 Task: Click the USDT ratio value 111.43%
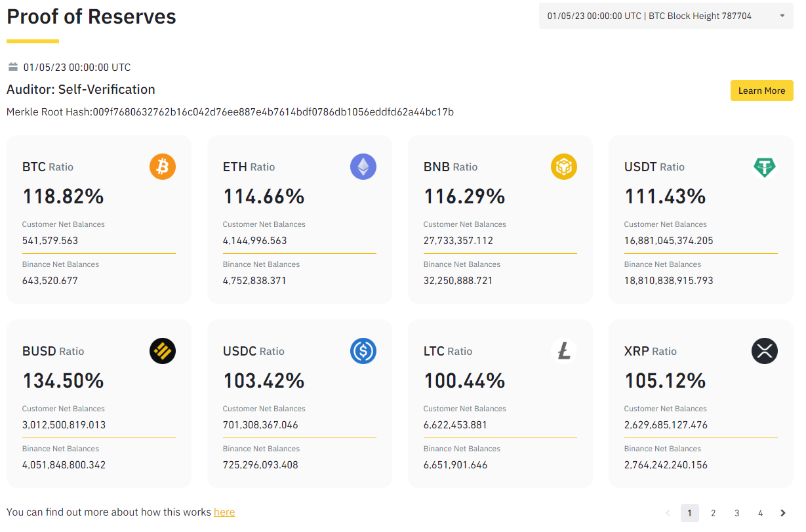click(x=666, y=196)
